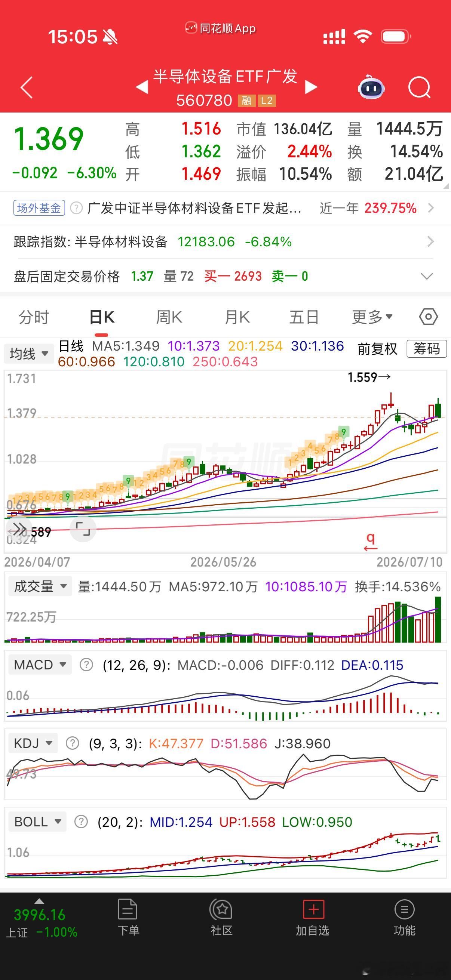Open chart settings hexagon icon
The height and width of the screenshot is (980, 451).
pyautogui.click(x=429, y=317)
